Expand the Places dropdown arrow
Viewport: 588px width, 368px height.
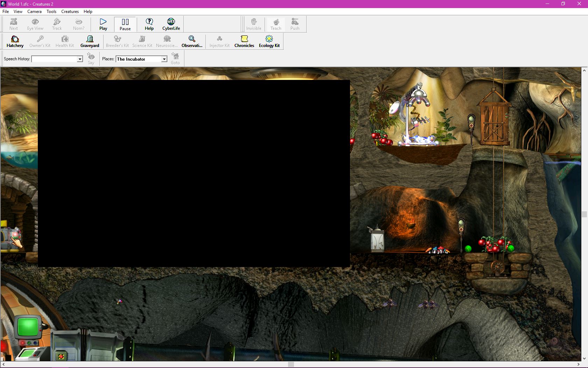click(x=164, y=59)
